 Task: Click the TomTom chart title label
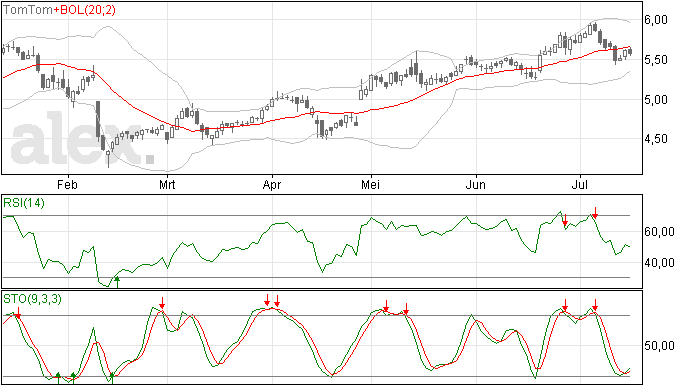click(28, 10)
